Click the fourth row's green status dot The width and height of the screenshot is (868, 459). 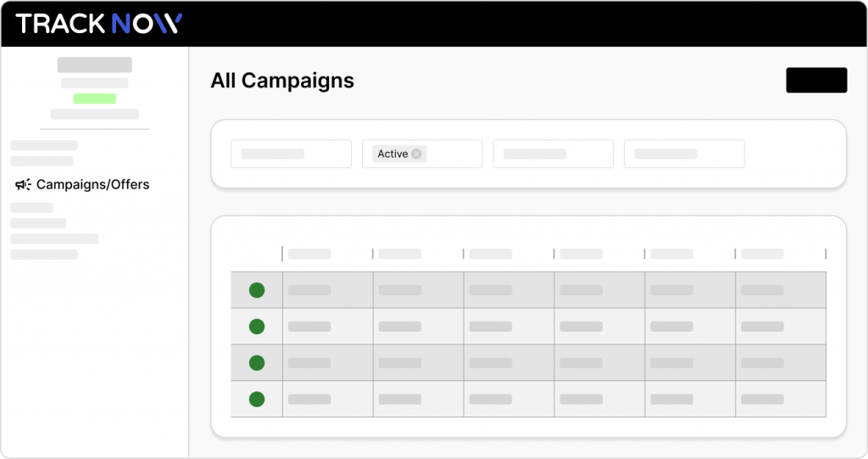(257, 399)
